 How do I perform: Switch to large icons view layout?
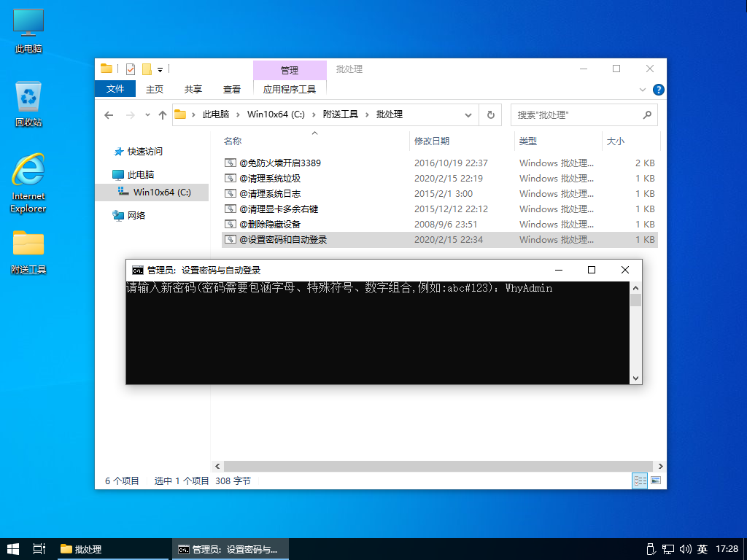[x=655, y=481]
